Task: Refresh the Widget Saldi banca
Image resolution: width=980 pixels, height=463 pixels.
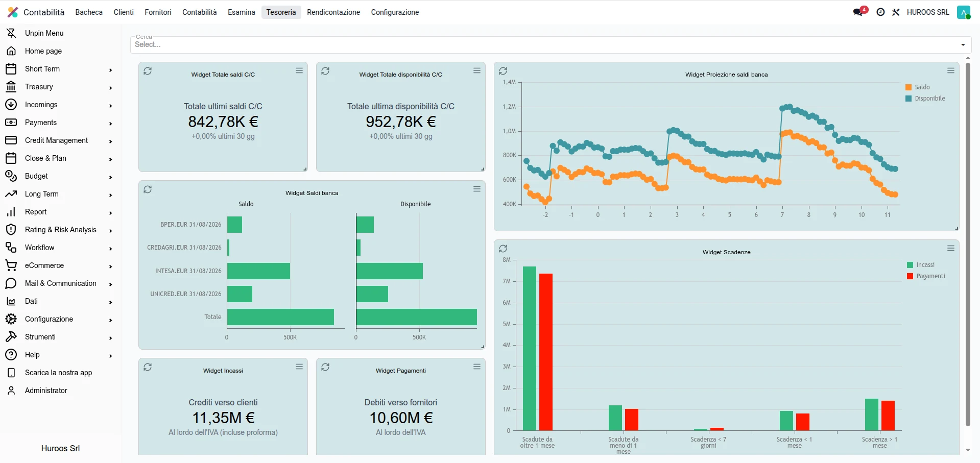Action: (x=148, y=189)
